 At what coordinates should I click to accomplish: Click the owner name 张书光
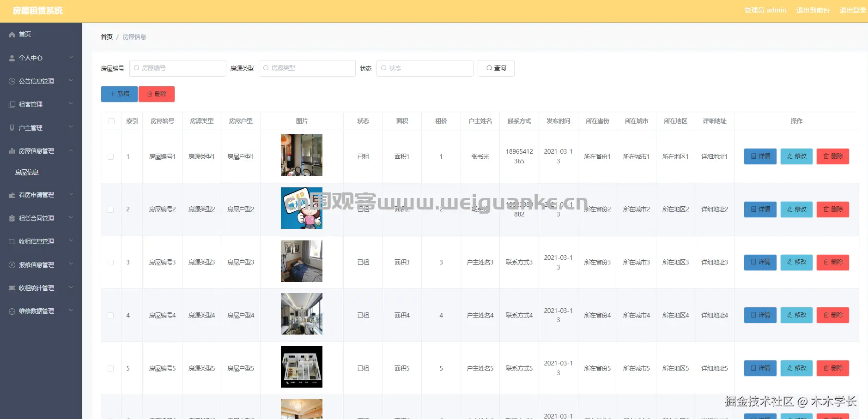coord(480,157)
